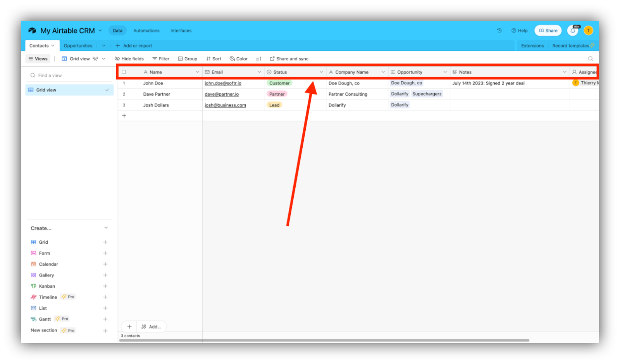This screenshot has height=364, width=620.
Task: Add a new Form view
Action: click(105, 253)
